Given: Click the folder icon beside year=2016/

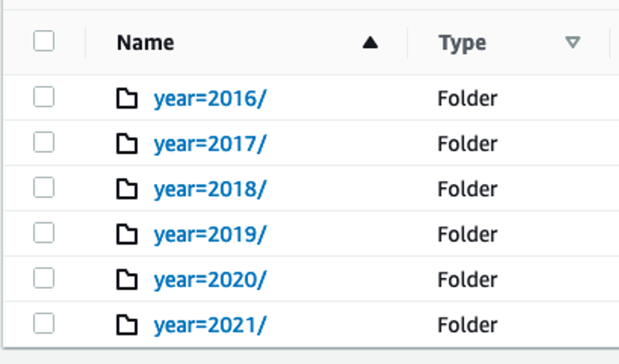Looking at the screenshot, I should [x=127, y=98].
